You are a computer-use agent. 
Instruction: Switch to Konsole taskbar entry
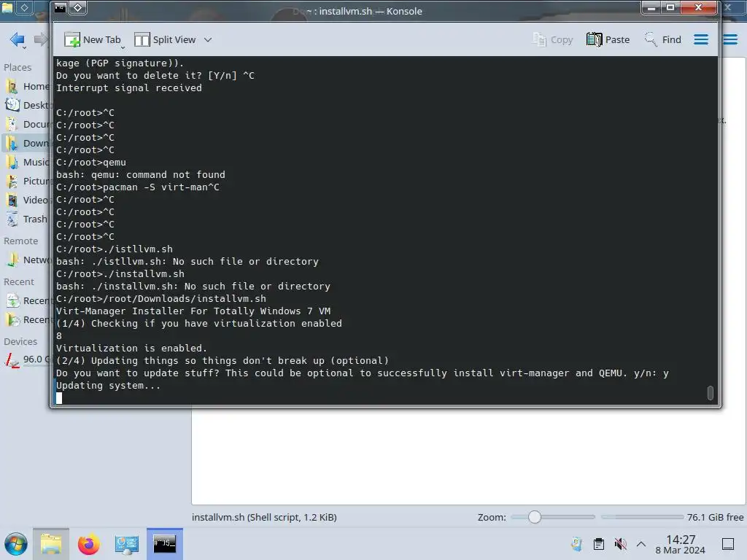pyautogui.click(x=164, y=544)
